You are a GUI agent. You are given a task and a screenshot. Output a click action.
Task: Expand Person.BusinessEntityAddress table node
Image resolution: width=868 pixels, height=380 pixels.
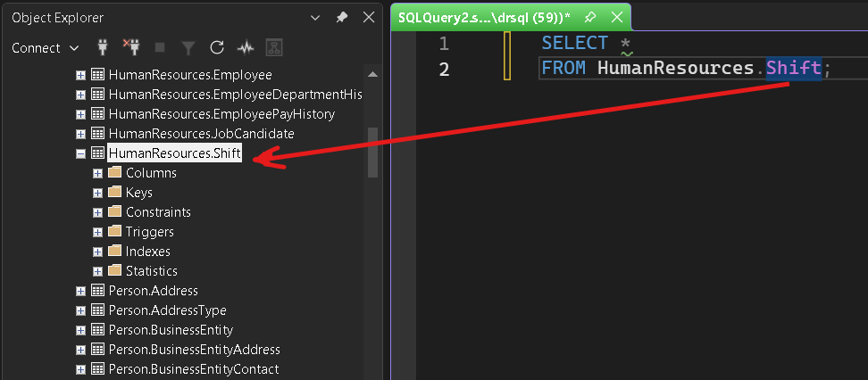[x=81, y=351]
